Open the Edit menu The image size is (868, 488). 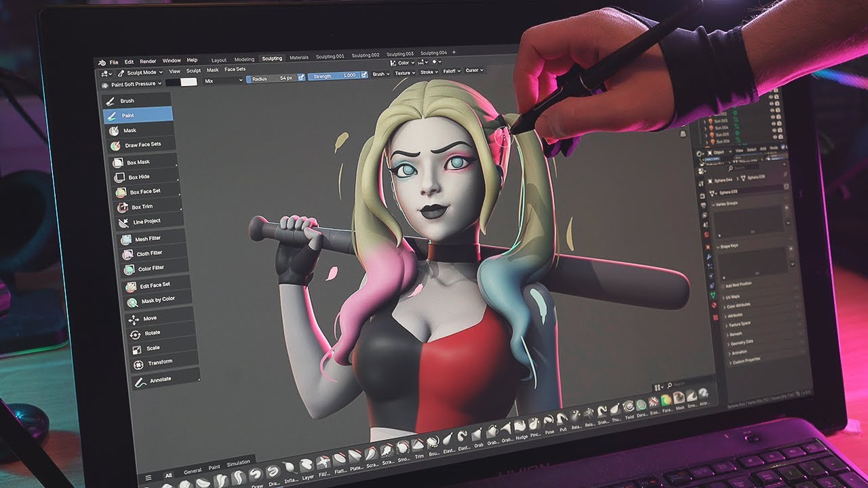coord(129,61)
